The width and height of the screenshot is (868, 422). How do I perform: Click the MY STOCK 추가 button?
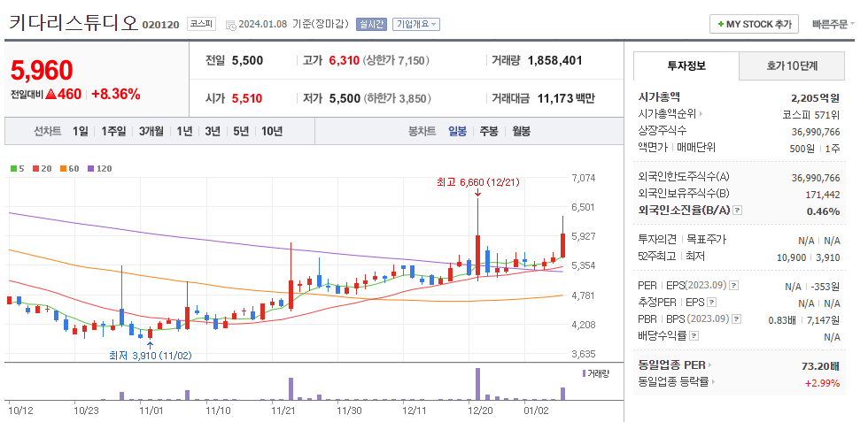(754, 25)
